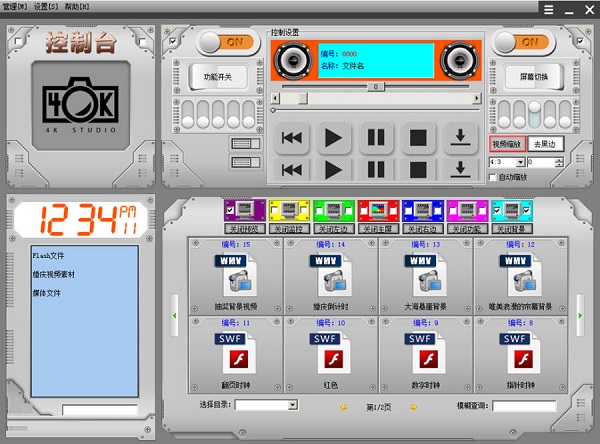Select Flash文件 in the category list
The image size is (600, 444).
tap(48, 256)
